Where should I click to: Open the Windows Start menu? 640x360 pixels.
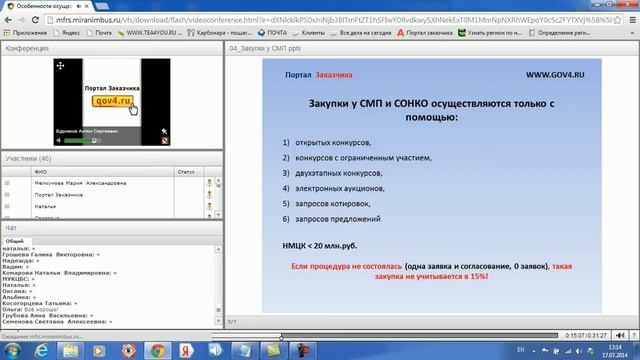click(x=12, y=351)
